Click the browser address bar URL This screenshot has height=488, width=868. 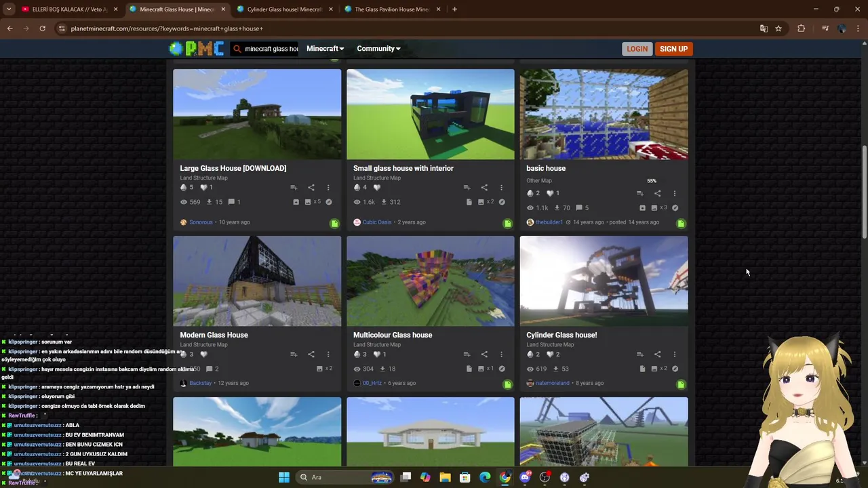click(167, 28)
